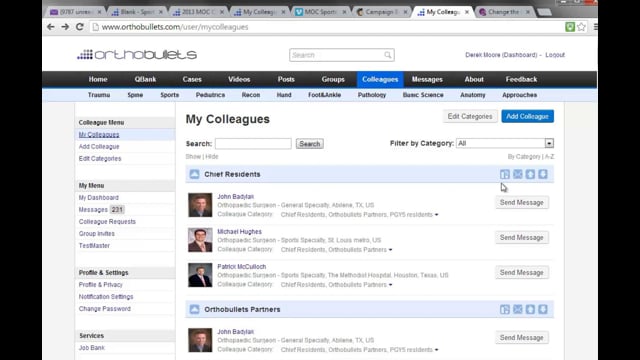640x360 pixels.
Task: Move Orthobullets Partners category up with arrow icon
Action: tap(530, 309)
